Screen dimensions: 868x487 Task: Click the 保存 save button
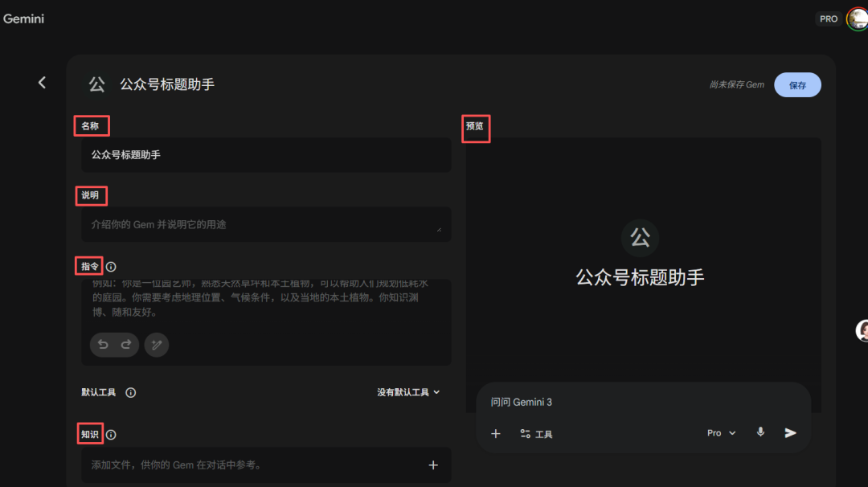797,85
